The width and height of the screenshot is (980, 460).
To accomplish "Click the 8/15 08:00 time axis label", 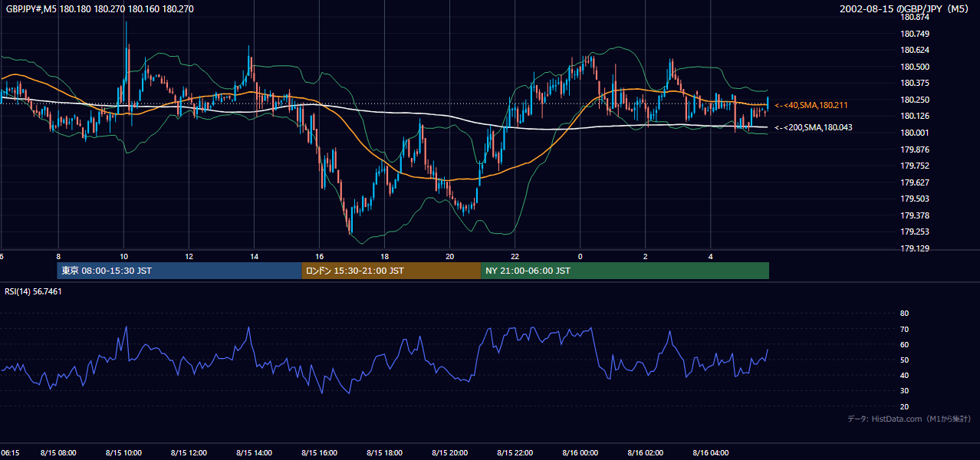I will [59, 453].
